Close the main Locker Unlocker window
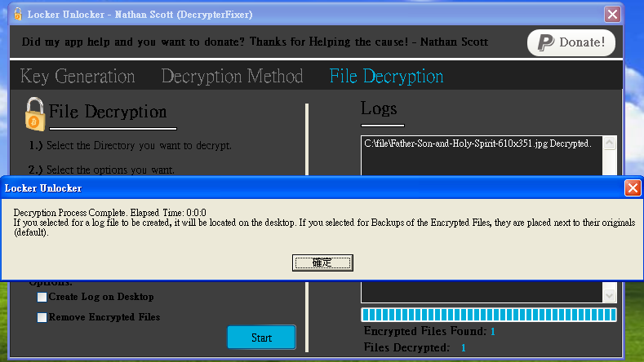This screenshot has width=644, height=362. [612, 15]
